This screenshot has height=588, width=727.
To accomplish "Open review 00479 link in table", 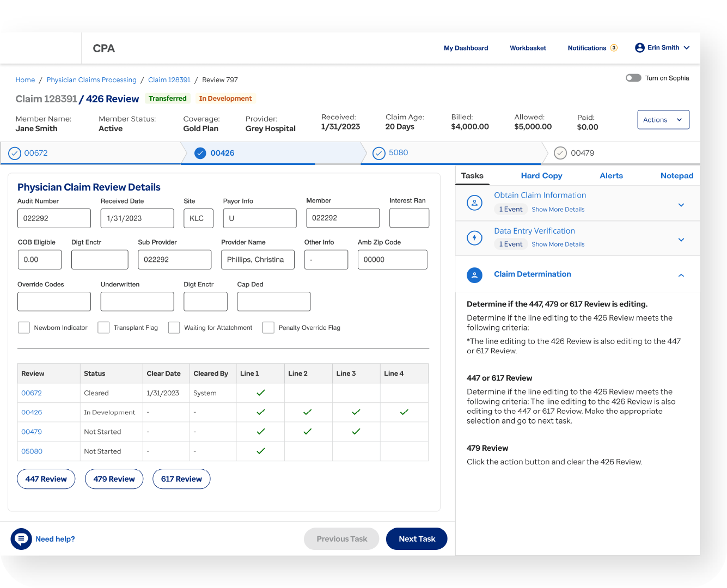I will (x=32, y=432).
